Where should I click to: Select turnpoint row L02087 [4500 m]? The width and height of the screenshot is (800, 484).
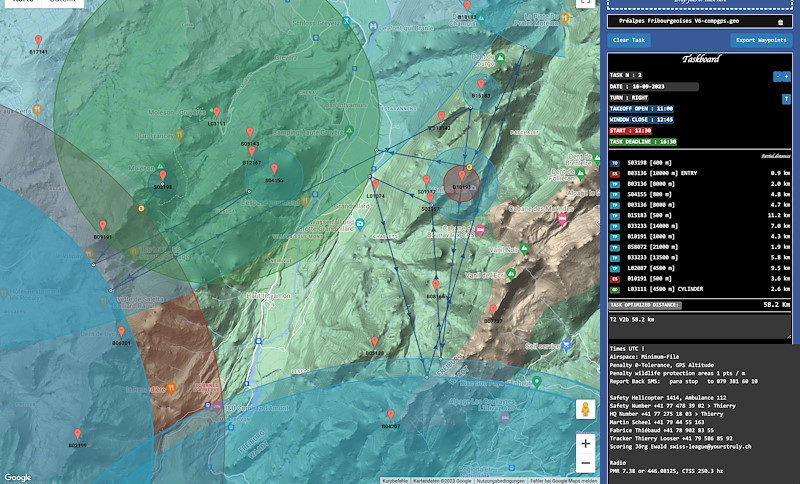(699, 268)
